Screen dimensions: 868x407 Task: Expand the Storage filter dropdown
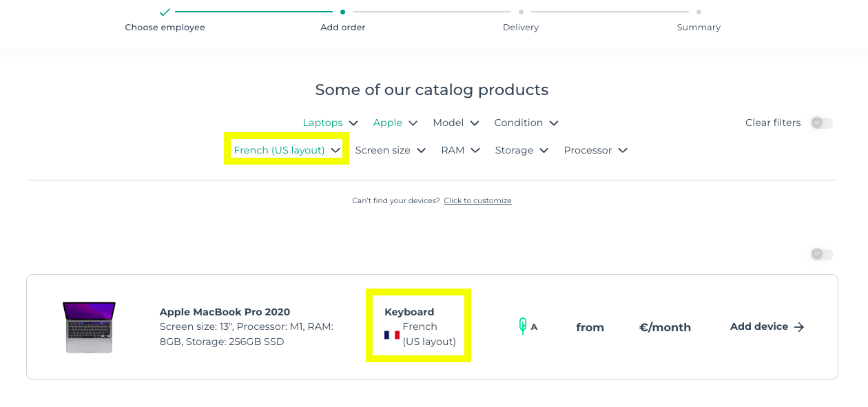tap(521, 150)
